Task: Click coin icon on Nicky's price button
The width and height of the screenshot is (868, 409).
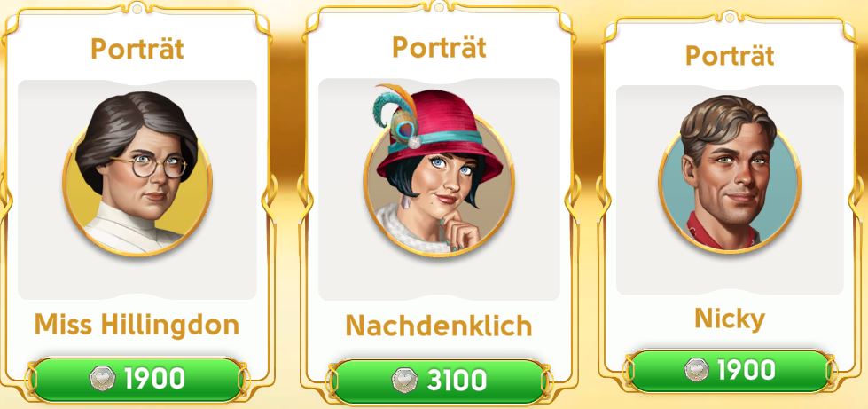Action: point(696,370)
